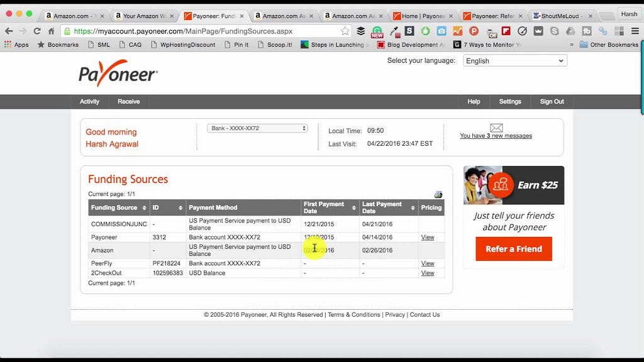This screenshot has height=362, width=644.
Task: Expand the Bank XXXX-XX72 account selector
Action: point(257,128)
